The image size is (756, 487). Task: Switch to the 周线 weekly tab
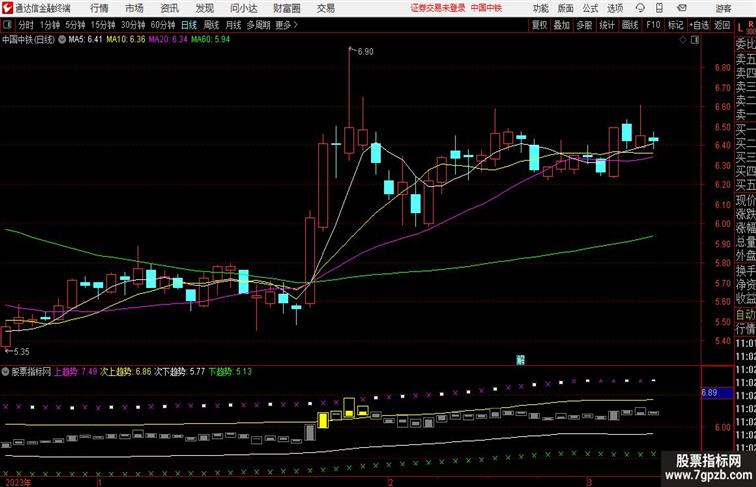(211, 25)
